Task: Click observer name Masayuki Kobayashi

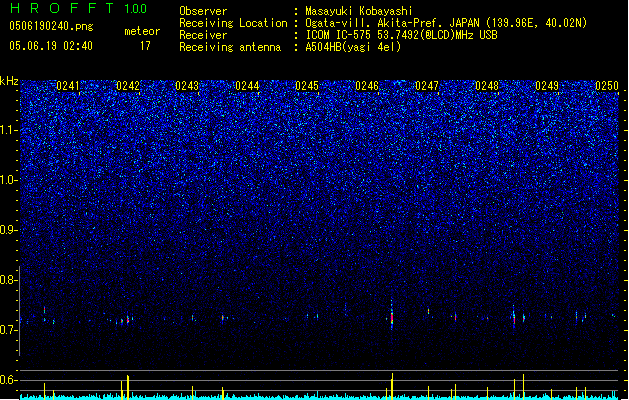Action: 359,11
